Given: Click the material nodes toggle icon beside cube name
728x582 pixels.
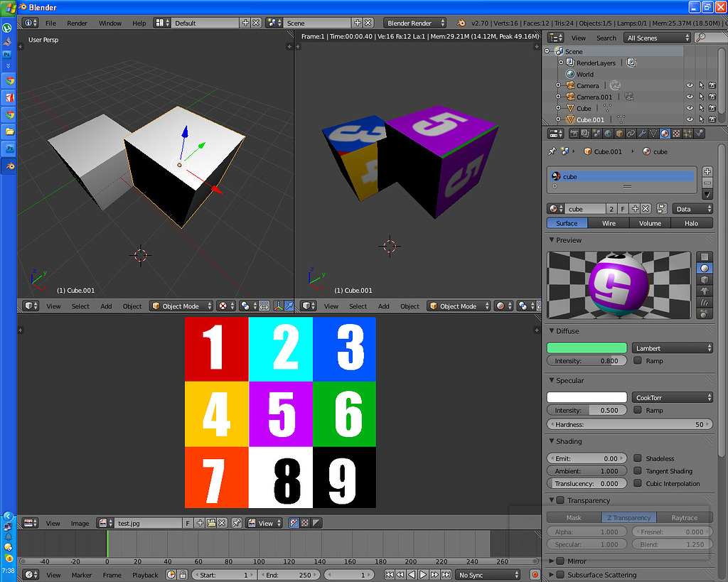Looking at the screenshot, I should (x=662, y=209).
